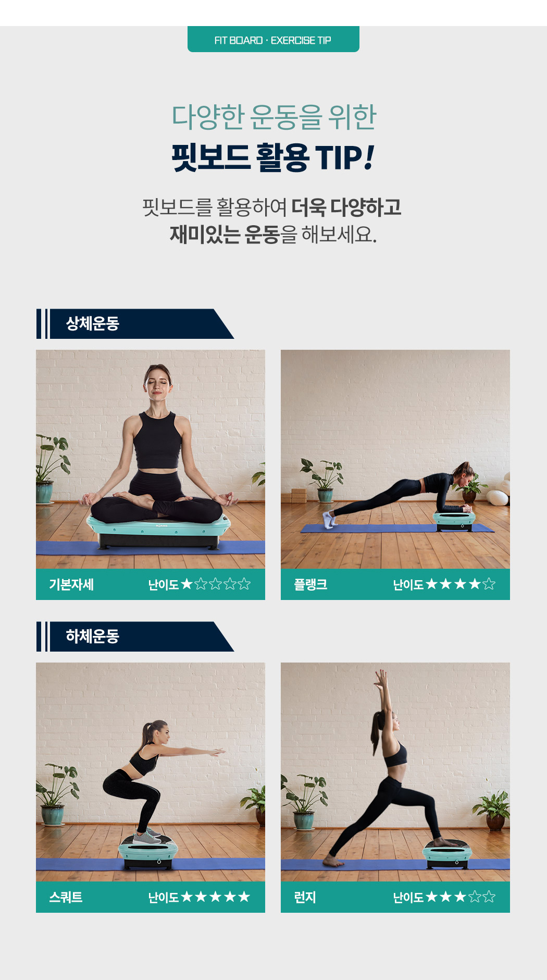This screenshot has height=980, width=547.
Task: Click the 다양한 운동을 위한 subtitle text
Action: [x=273, y=117]
